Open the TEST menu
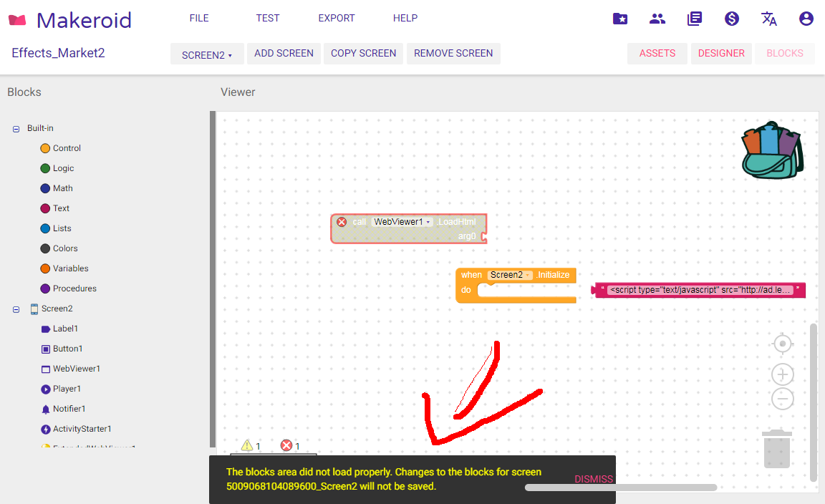The height and width of the screenshot is (504, 825). 268,19
